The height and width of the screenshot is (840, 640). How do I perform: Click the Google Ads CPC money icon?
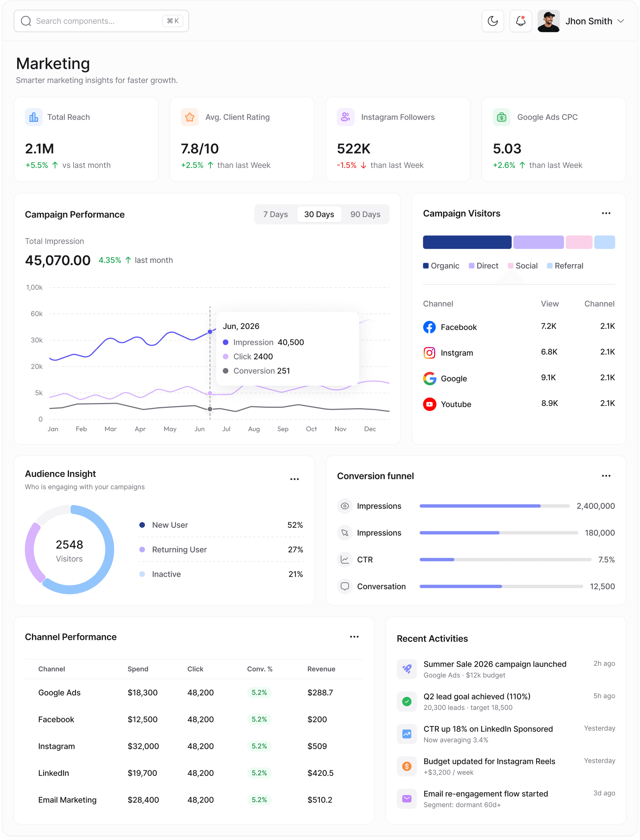tap(502, 117)
